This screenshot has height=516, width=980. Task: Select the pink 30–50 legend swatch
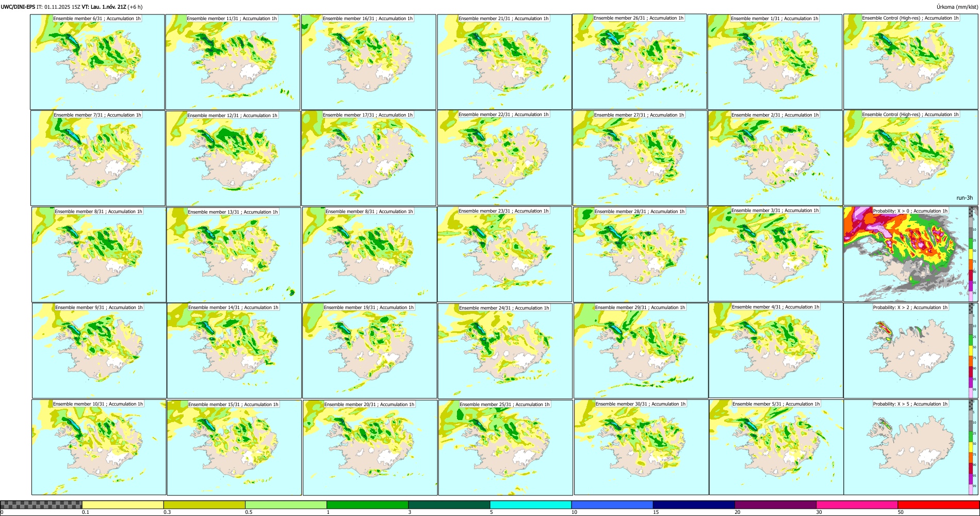[857, 505]
